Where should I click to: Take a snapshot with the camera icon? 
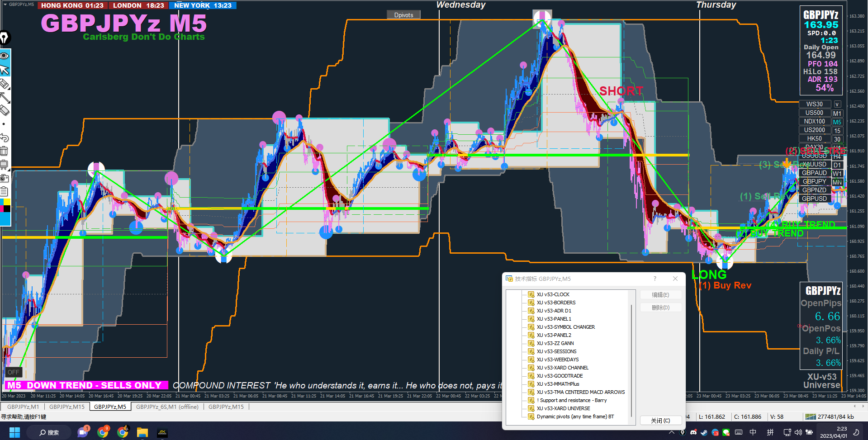pos(5,178)
